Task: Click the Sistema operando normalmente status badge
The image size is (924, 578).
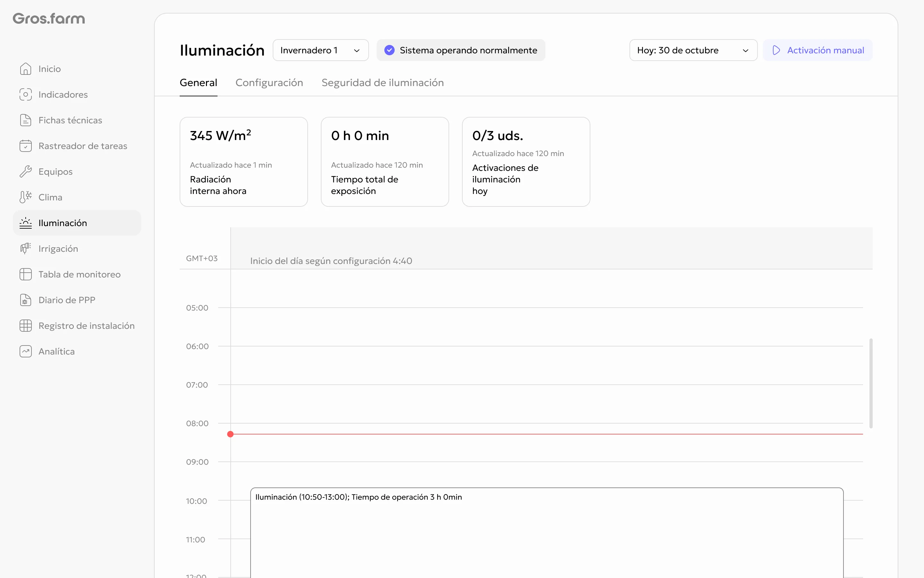Action: pyautogui.click(x=461, y=50)
